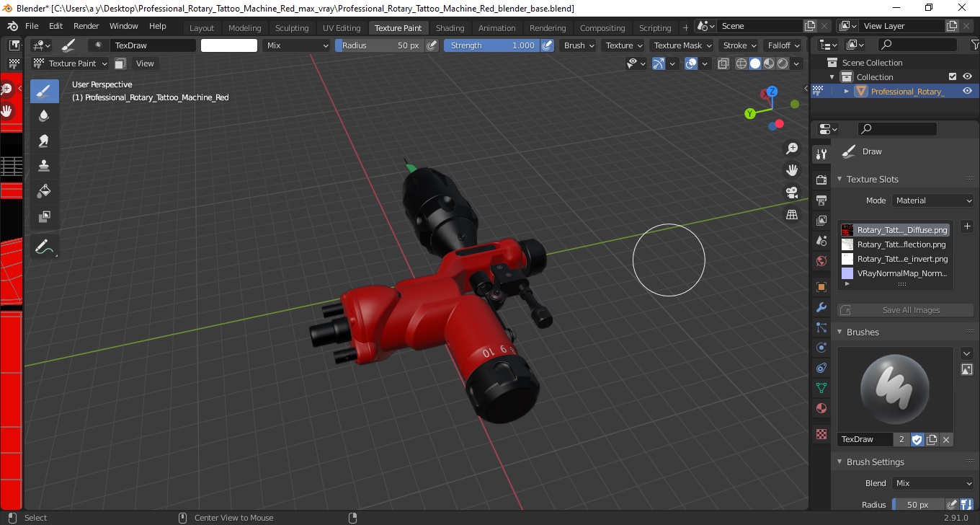Open Active Tool properties tab

tap(821, 154)
